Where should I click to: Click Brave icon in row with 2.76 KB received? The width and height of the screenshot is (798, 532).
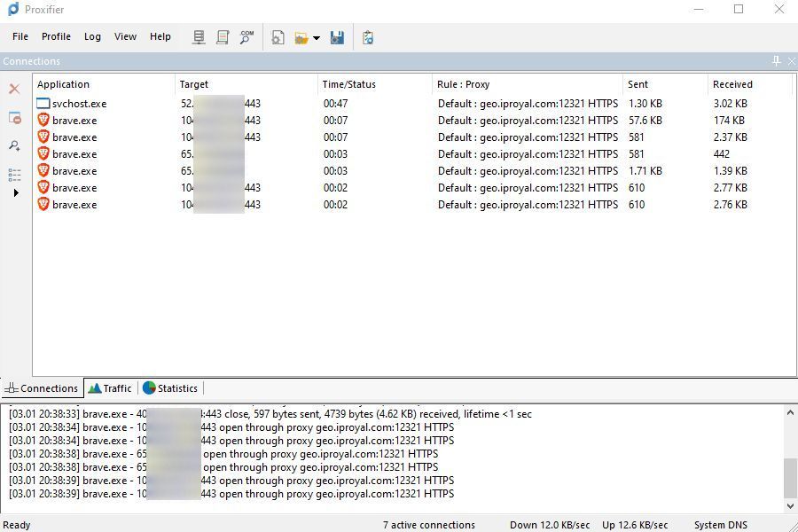click(x=43, y=204)
